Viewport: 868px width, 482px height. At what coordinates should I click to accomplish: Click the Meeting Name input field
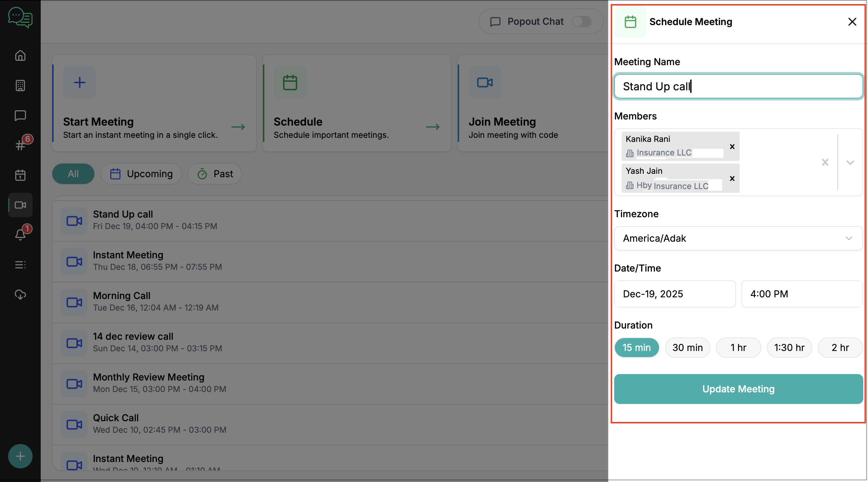click(x=738, y=87)
